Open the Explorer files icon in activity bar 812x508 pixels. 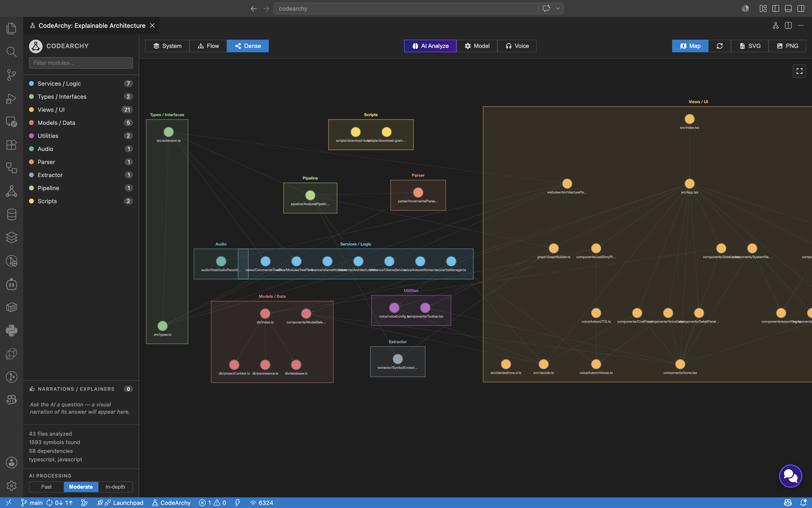pyautogui.click(x=11, y=28)
